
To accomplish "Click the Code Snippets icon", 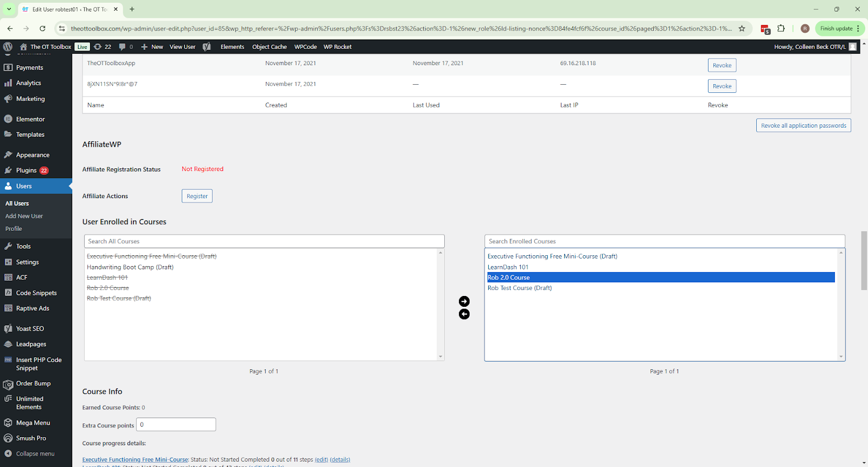I will click(8, 293).
